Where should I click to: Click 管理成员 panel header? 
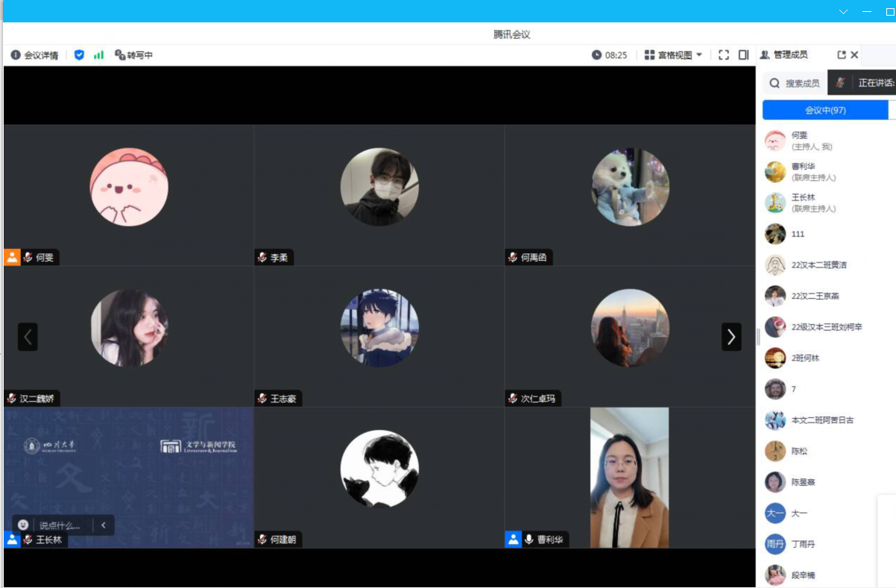[789, 55]
